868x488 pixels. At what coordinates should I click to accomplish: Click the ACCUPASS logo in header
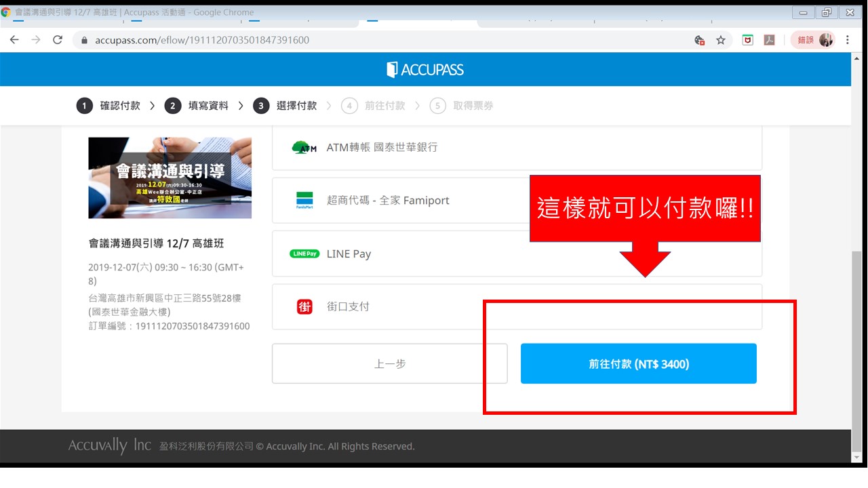point(425,70)
